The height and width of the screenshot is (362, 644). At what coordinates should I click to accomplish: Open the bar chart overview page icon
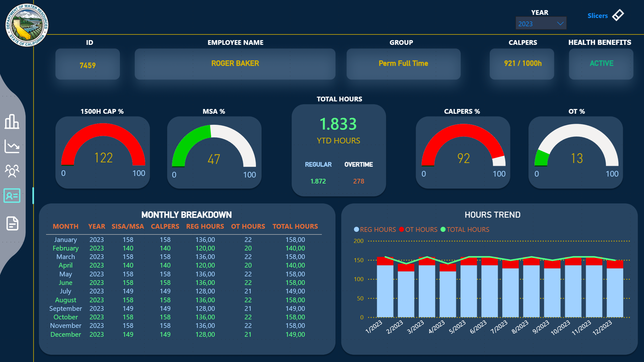coord(12,122)
